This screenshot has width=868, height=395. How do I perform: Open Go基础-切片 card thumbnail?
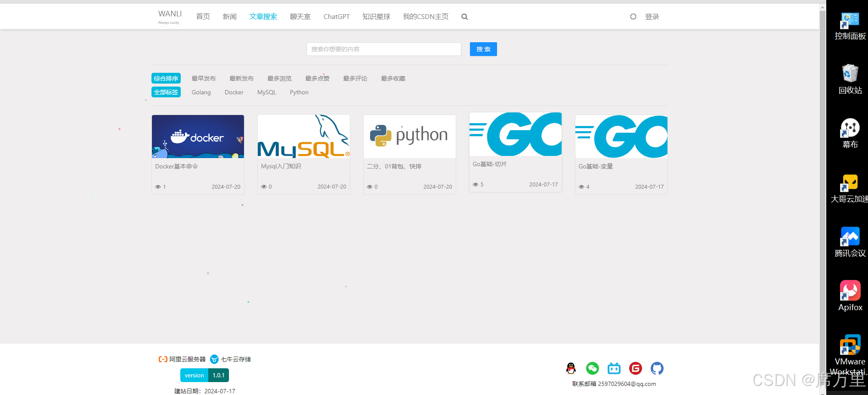point(516,134)
